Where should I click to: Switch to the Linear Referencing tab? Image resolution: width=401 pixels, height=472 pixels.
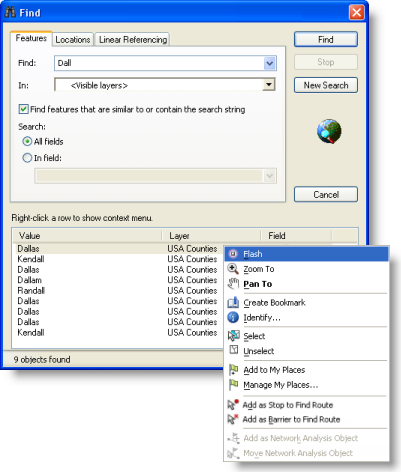point(133,40)
